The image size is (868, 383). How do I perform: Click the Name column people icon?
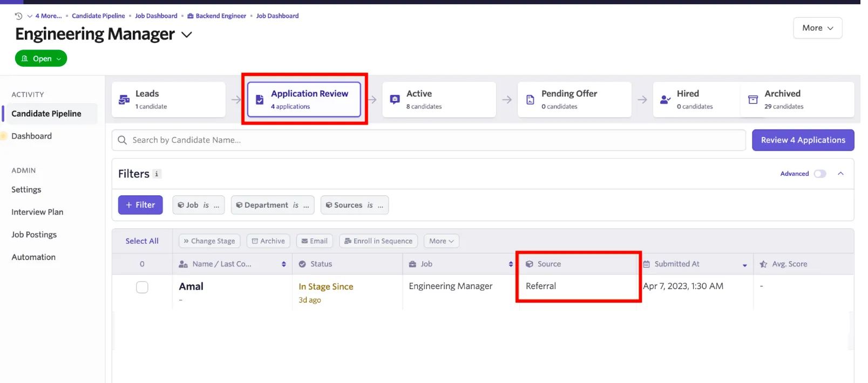(184, 264)
